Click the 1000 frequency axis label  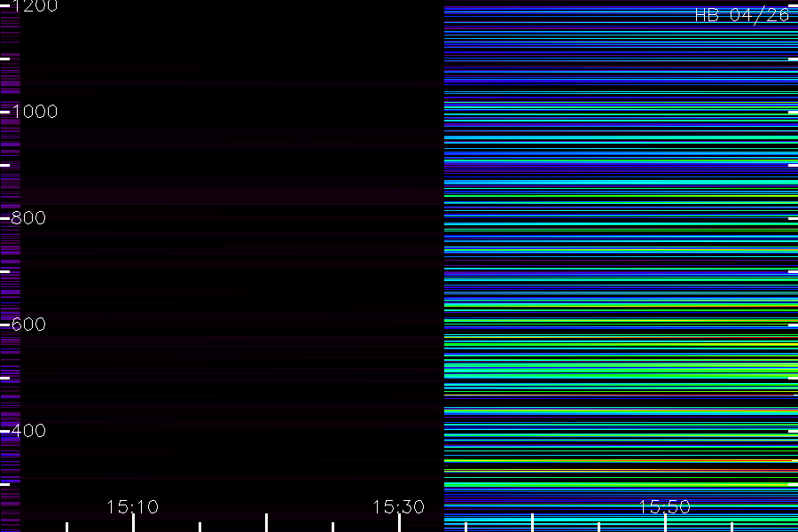[x=35, y=112]
